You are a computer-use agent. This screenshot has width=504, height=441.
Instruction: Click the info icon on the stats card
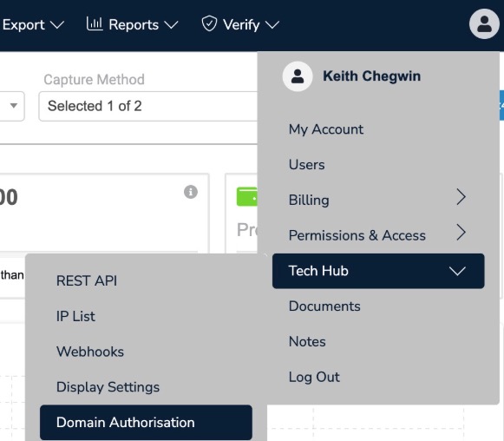tap(191, 192)
